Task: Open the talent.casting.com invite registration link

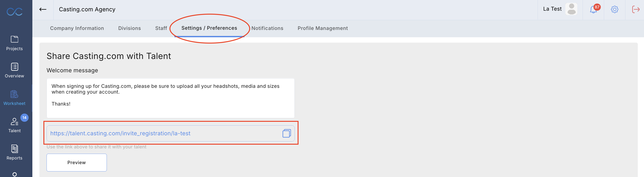Action: click(120, 134)
